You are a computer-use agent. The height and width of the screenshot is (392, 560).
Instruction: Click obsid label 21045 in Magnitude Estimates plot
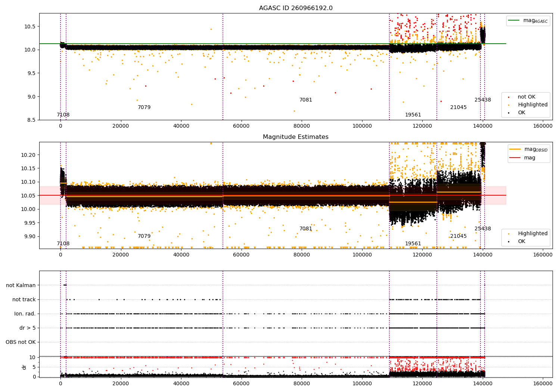[x=458, y=236]
